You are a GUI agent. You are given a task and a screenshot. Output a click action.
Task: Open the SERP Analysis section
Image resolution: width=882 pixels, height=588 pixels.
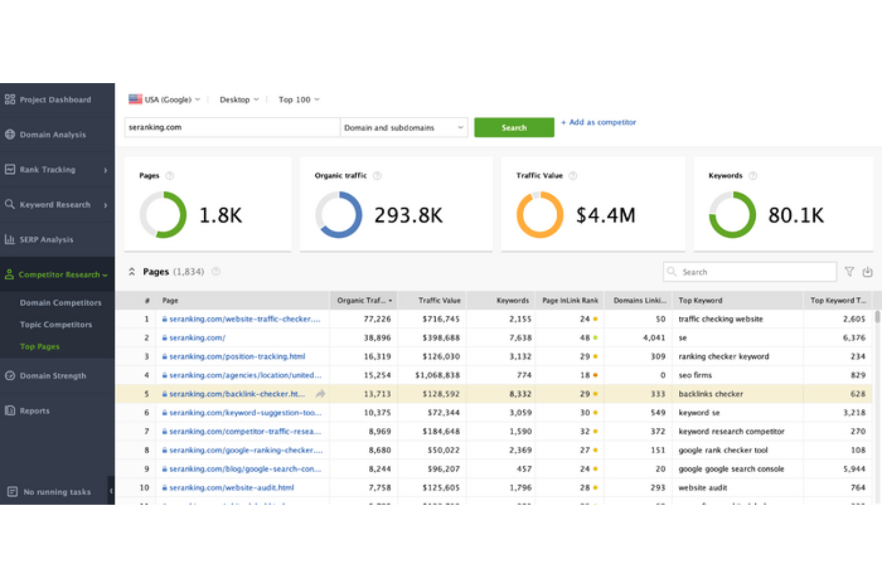10,239
